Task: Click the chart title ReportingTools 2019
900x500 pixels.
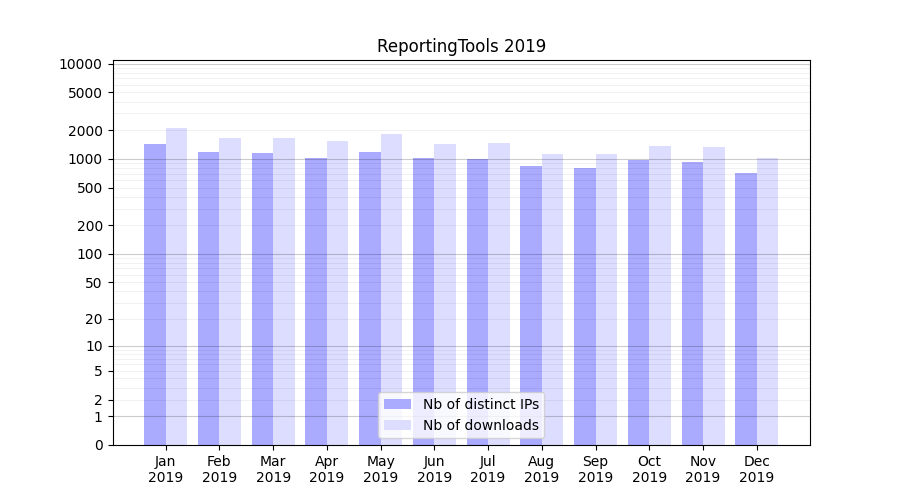Action: 461,46
